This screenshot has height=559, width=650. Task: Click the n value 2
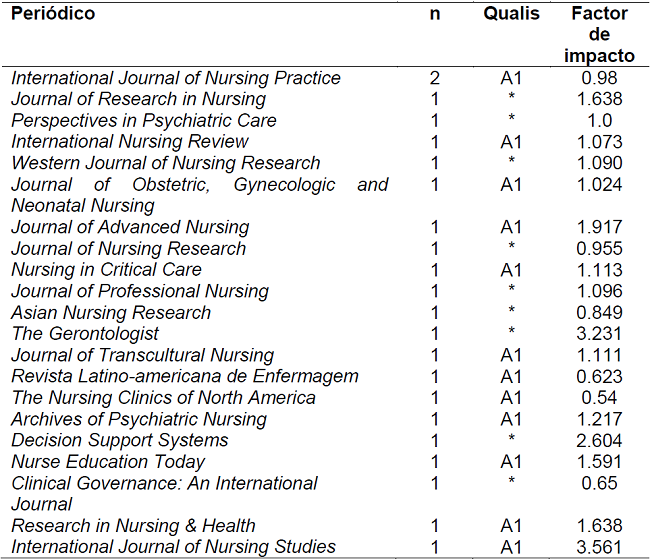434,78
